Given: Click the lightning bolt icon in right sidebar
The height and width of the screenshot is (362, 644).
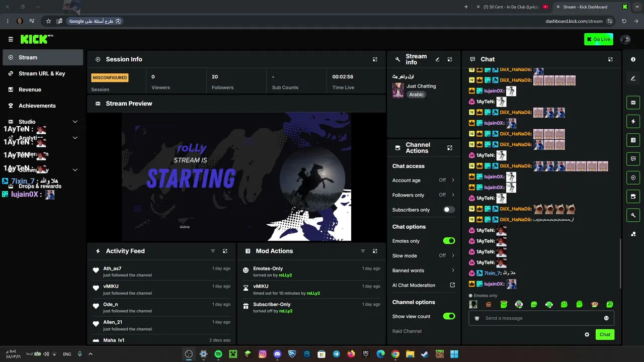Looking at the screenshot, I should (633, 121).
